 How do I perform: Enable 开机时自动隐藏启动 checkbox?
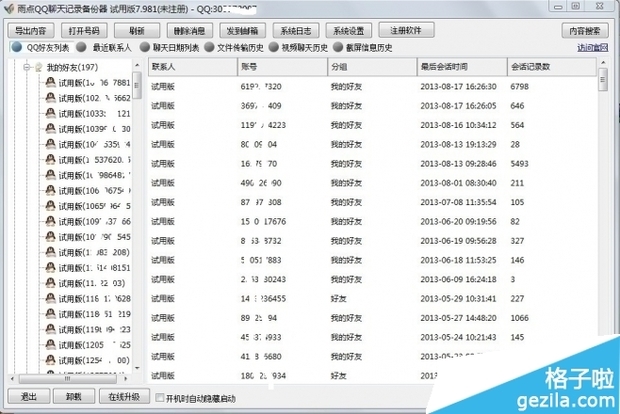pyautogui.click(x=160, y=397)
